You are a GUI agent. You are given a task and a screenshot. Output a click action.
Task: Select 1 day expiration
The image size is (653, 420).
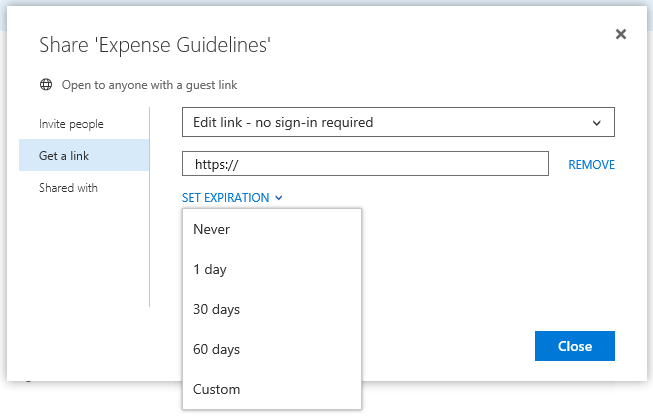click(211, 270)
